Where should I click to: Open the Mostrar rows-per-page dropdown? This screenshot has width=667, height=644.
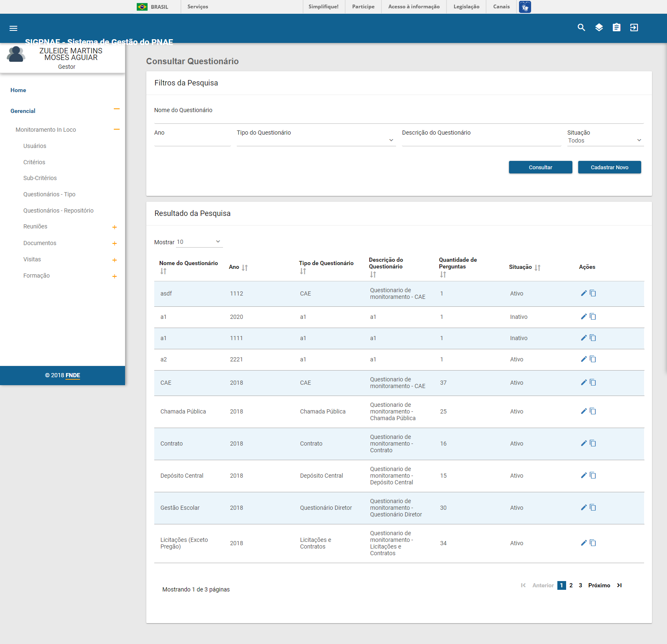point(199,242)
